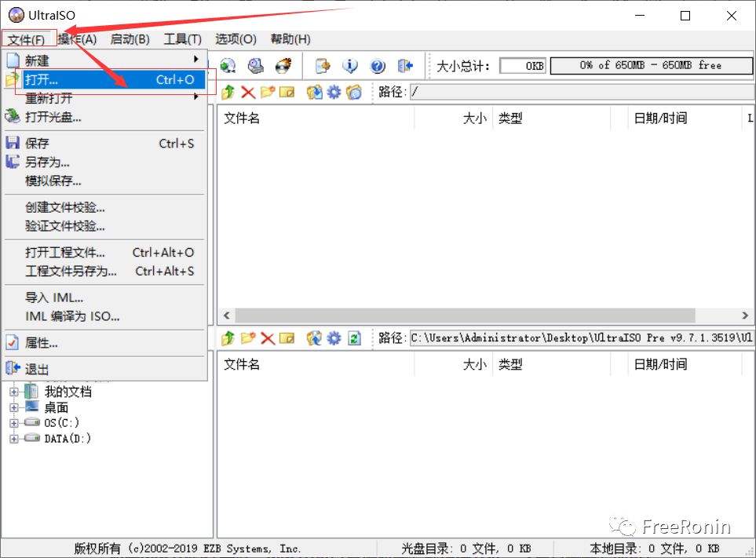
Task: Choose 退出 menu entry
Action: click(105, 370)
